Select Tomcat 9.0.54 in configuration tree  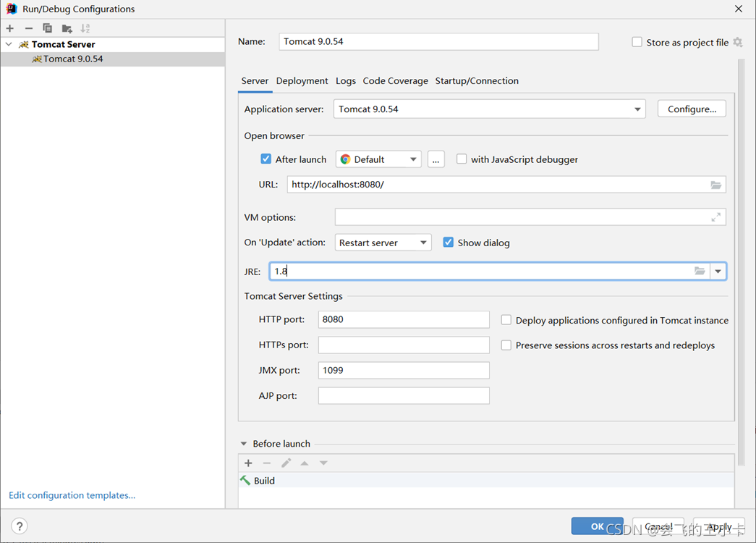click(x=113, y=59)
